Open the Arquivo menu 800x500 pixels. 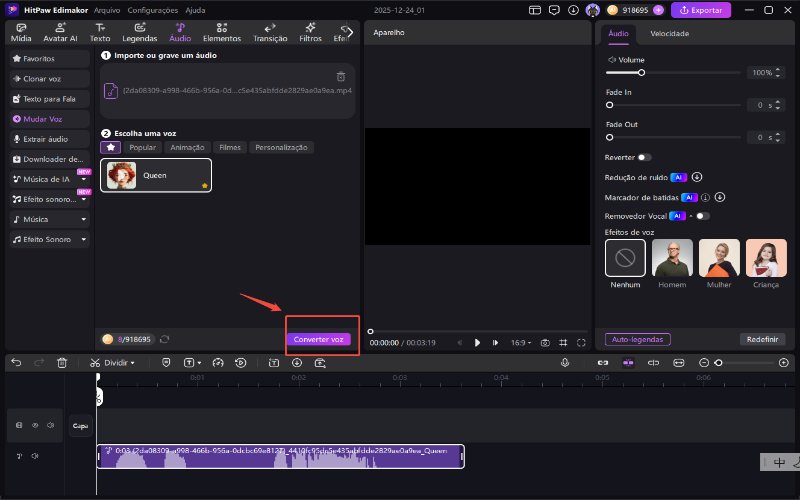tap(107, 10)
